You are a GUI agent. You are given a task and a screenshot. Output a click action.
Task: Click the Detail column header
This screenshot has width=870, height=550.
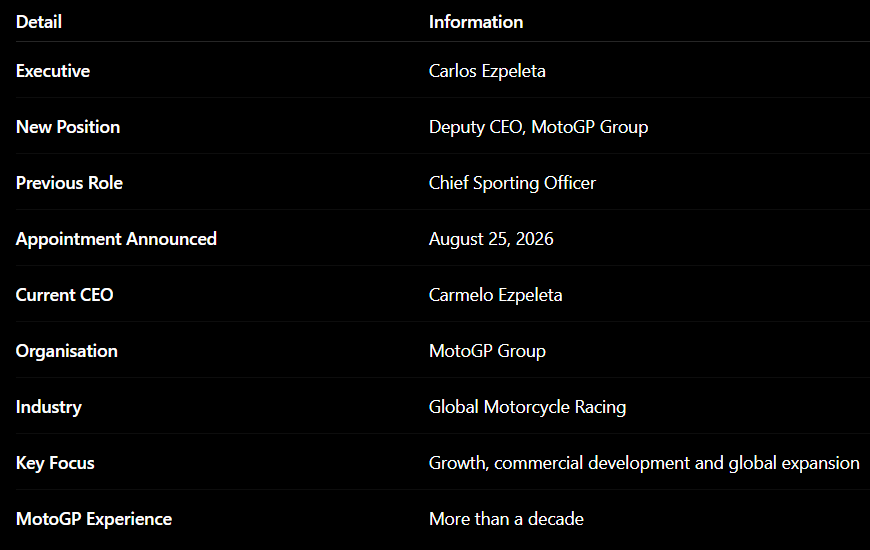[x=39, y=22]
